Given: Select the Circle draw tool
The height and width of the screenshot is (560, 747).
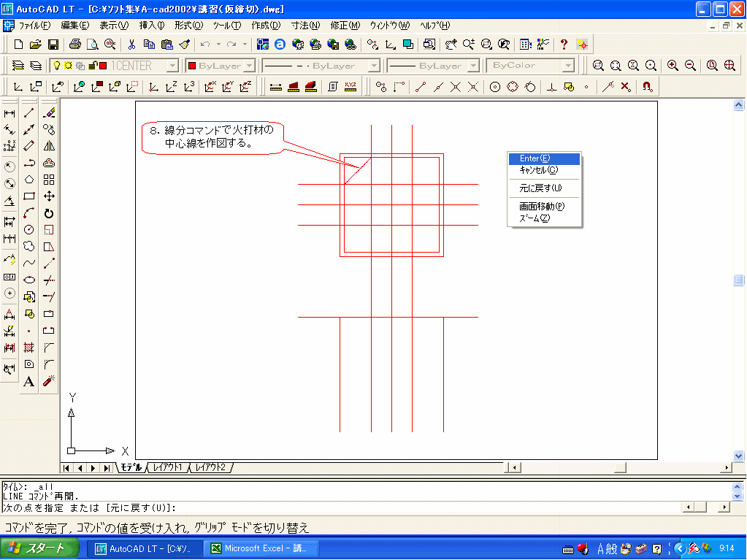Looking at the screenshot, I should coord(29,229).
